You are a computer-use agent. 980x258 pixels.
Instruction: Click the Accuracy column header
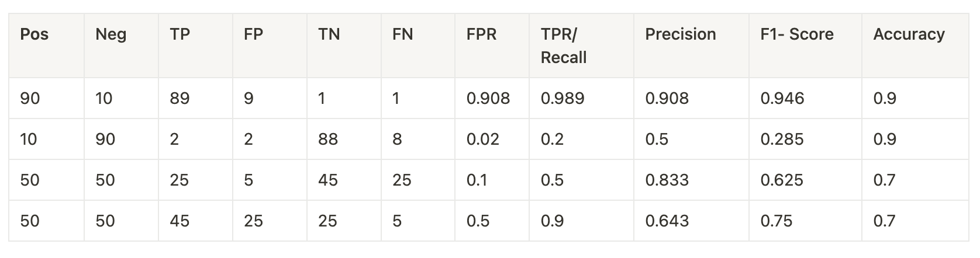(909, 34)
